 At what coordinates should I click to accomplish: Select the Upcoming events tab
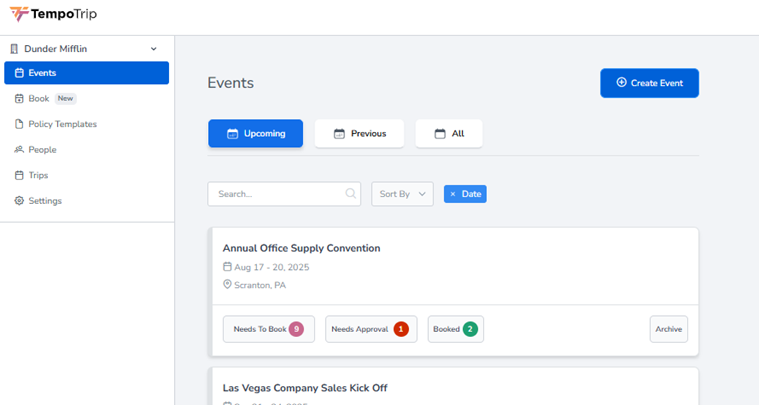tap(255, 134)
